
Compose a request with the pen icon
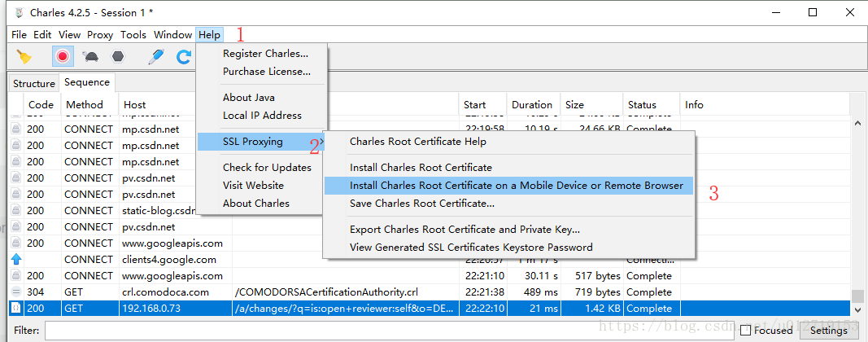[157, 56]
